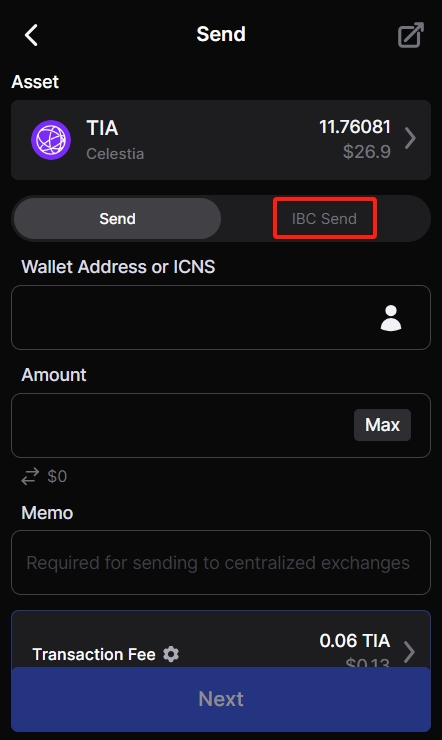
Task: Click the Next button
Action: tap(221, 699)
